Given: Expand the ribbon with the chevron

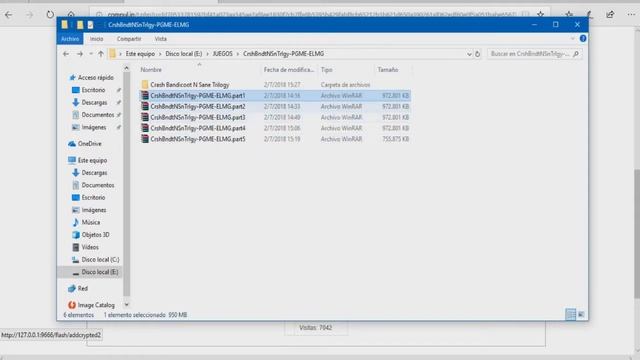Looking at the screenshot, I should point(573,38).
